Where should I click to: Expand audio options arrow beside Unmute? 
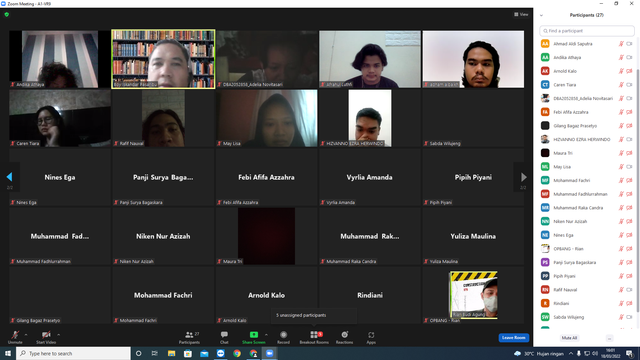(x=26, y=335)
